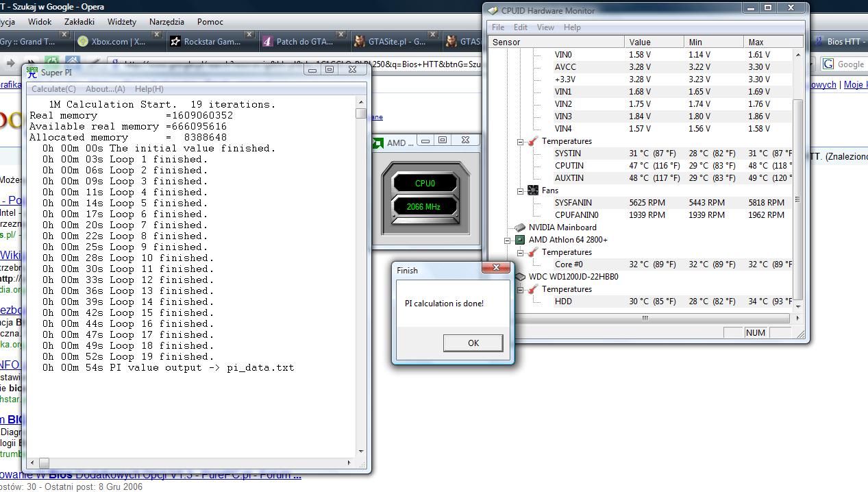Click the Super PI vertical scrollbar up arrow

click(361, 103)
